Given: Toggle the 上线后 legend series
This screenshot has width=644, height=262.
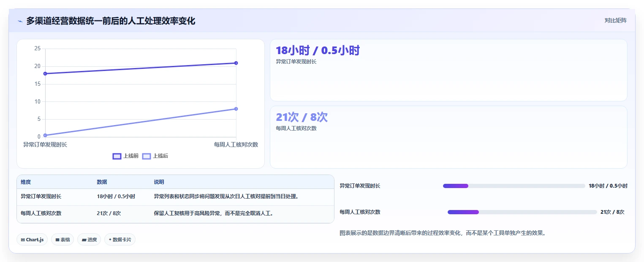Looking at the screenshot, I should 155,156.
